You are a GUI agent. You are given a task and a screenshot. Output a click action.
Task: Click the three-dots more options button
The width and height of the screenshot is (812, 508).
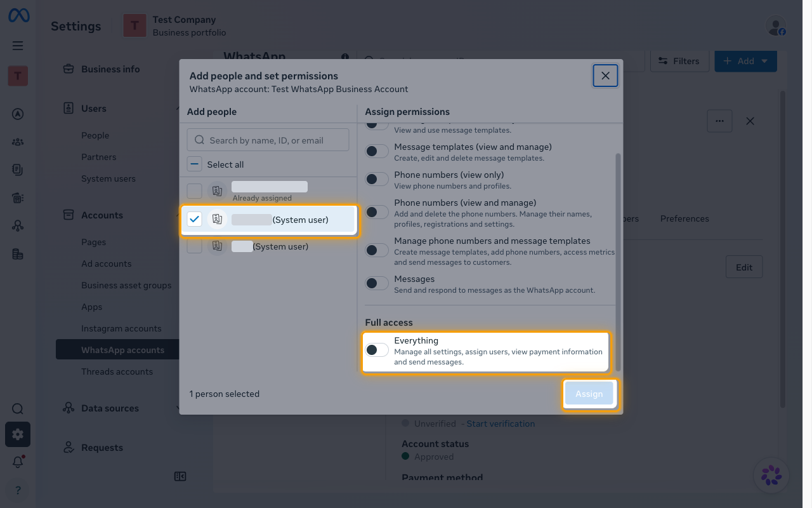pos(719,121)
